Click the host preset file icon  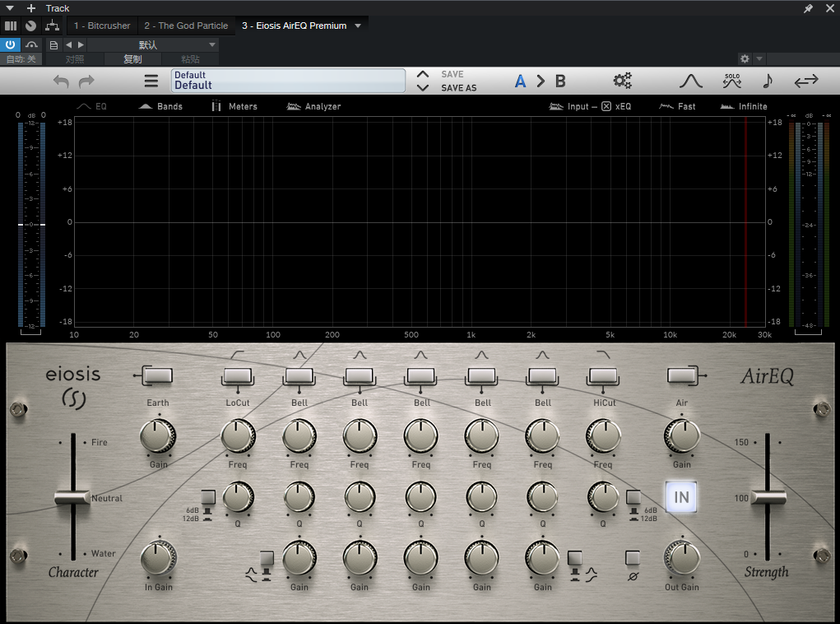coord(53,45)
